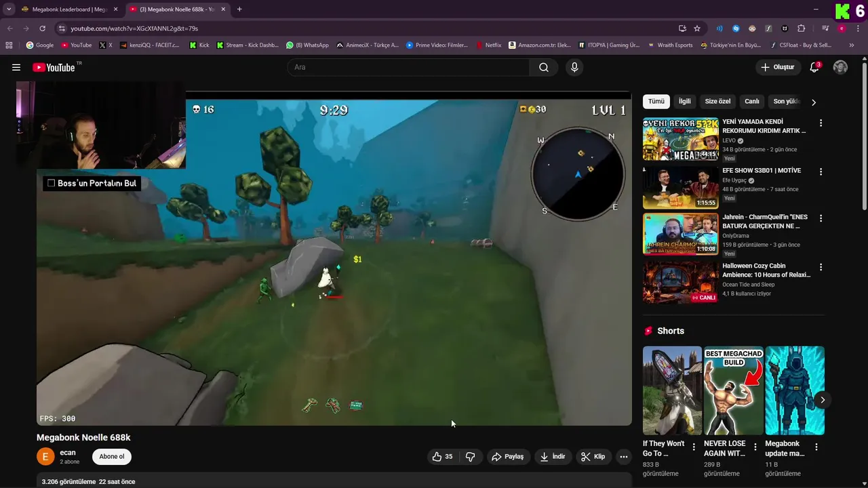
Task: Toggle the "Boss'un Portalını Bul" checkbox
Action: tap(51, 183)
